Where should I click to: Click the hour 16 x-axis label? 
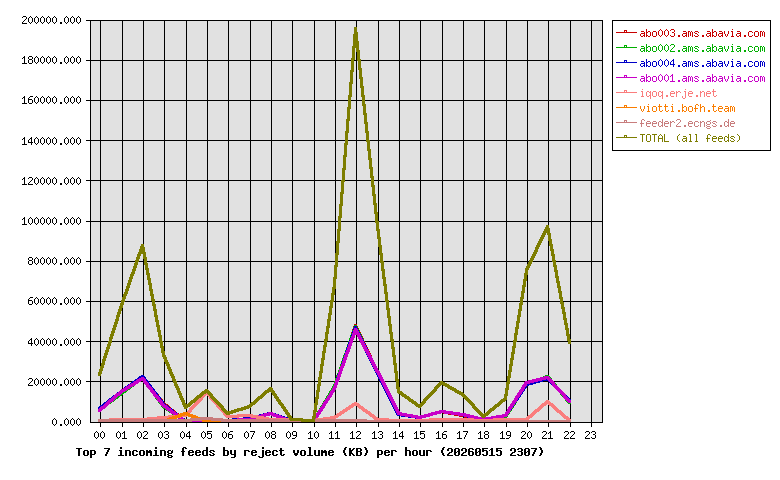coord(441,435)
